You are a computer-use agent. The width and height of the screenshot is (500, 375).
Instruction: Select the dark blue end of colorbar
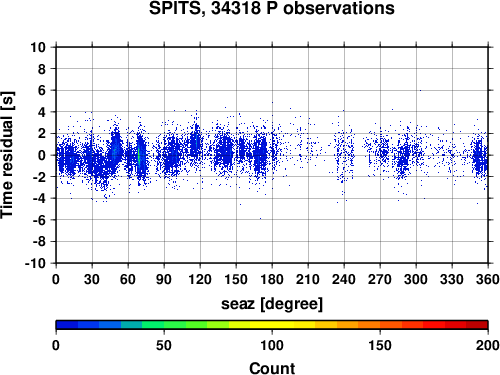click(x=67, y=325)
